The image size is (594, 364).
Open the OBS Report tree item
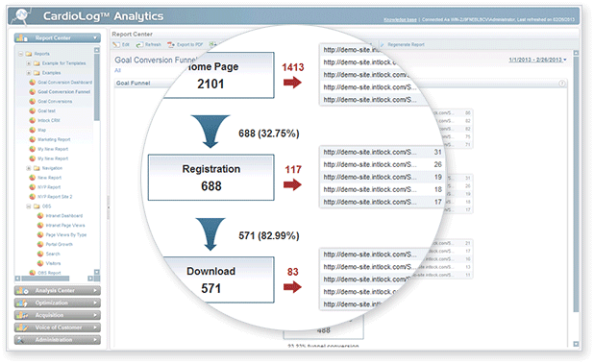pos(49,273)
